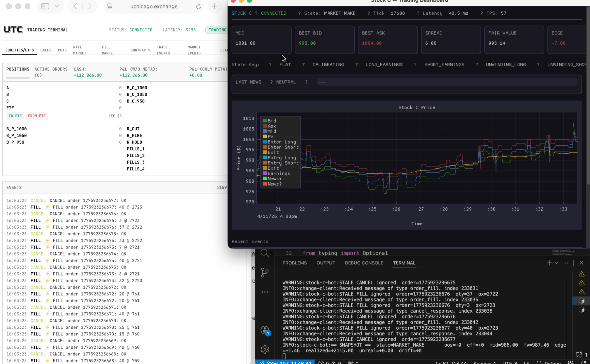Click the dashboard window vertical scrollbar
590x364 pixels.
[588, 96]
